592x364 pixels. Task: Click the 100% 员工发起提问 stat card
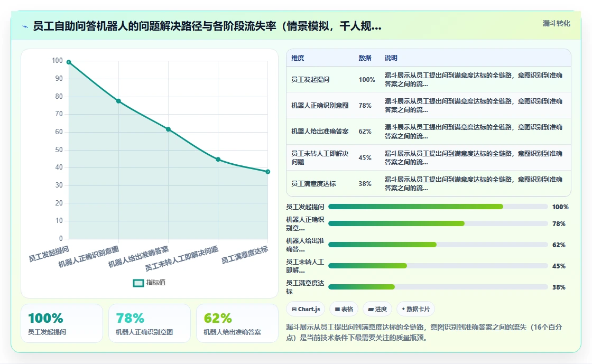(x=62, y=323)
